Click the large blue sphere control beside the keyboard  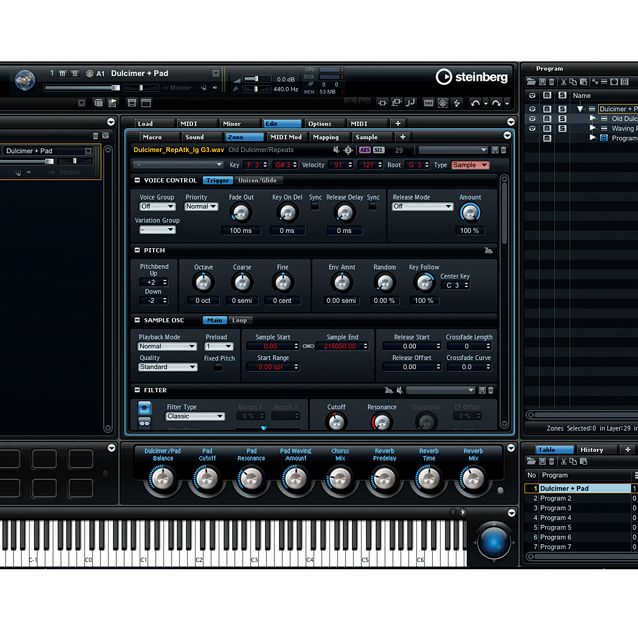(x=494, y=542)
